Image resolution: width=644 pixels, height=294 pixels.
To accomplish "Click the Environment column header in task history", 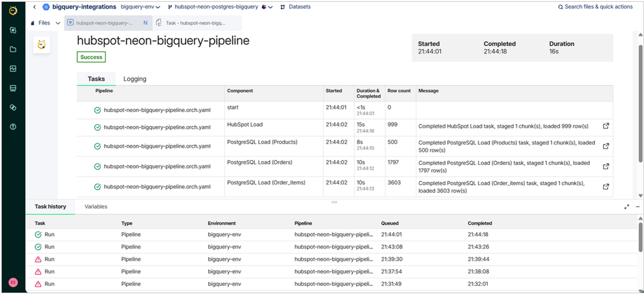I will coord(222,223).
